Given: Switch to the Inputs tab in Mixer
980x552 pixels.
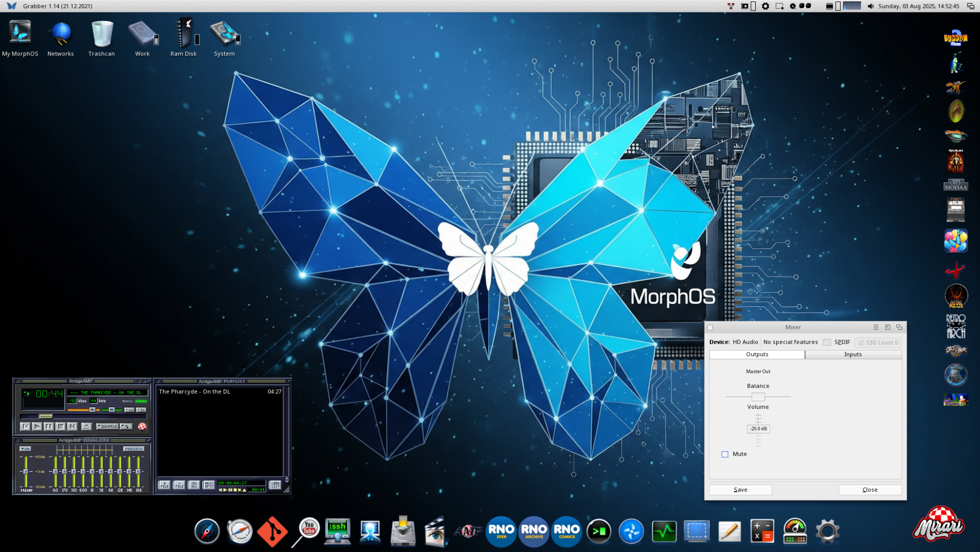Looking at the screenshot, I should point(853,354).
